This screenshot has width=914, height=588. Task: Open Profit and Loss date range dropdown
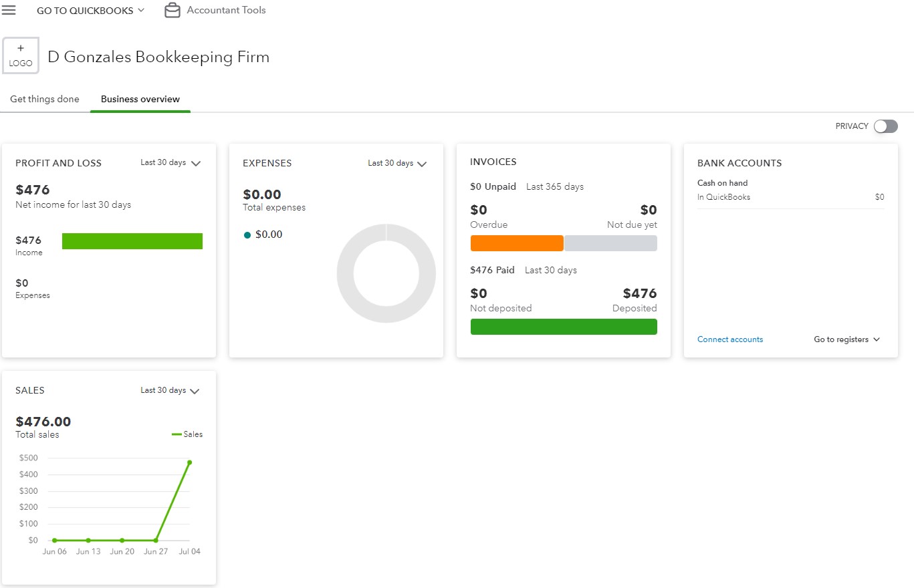coord(170,163)
